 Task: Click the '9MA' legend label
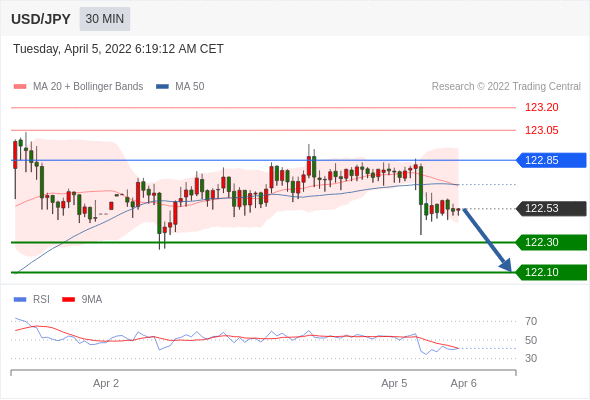tap(92, 300)
